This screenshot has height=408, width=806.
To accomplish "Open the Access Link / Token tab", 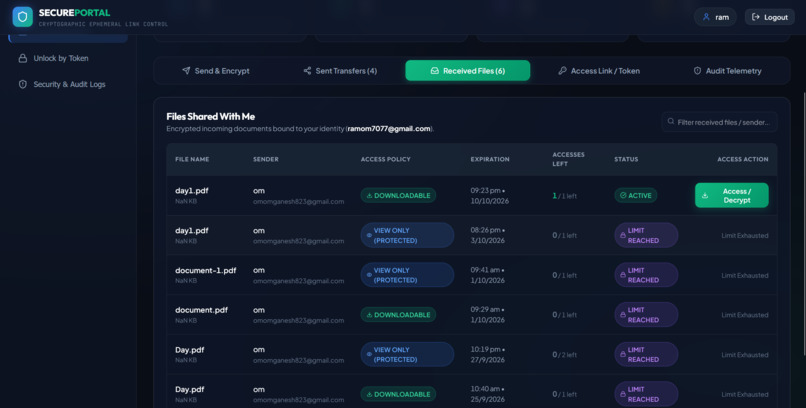I will pyautogui.click(x=599, y=70).
